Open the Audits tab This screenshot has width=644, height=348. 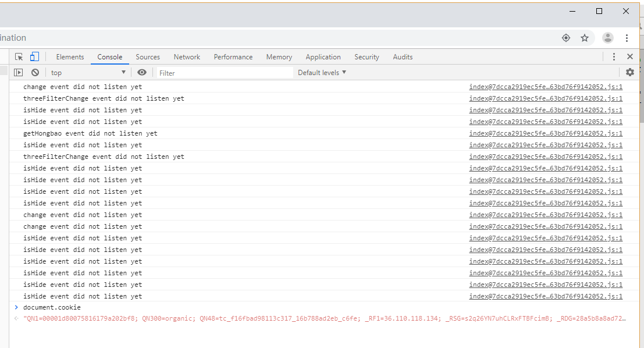[403, 57]
